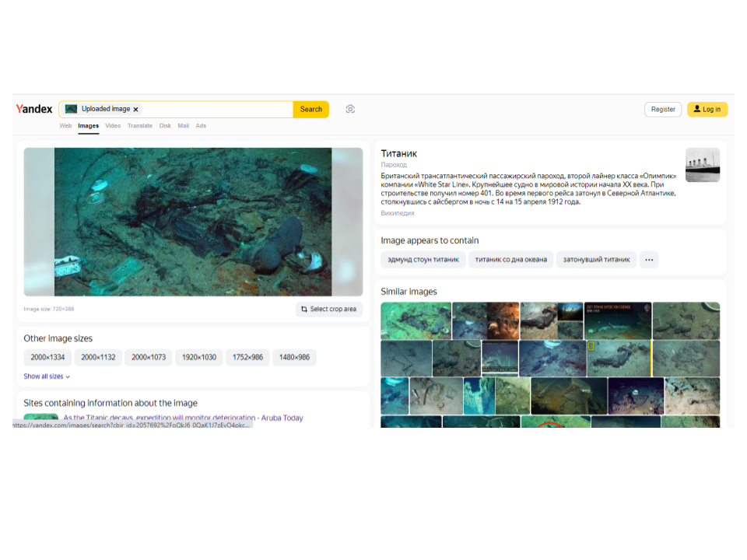
Task: Remove the Uploaded image chip
Action: 136,110
